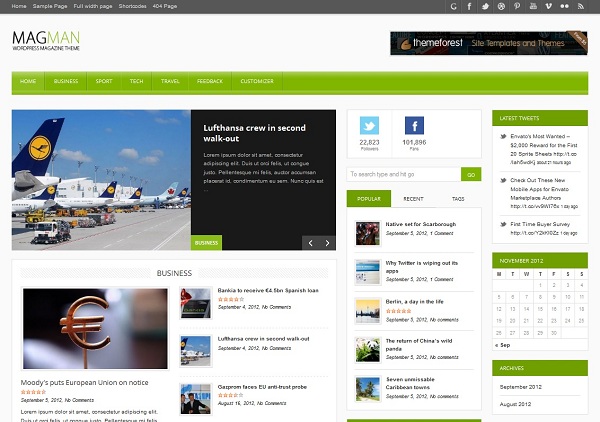Select HOME in green navigation bar
This screenshot has width=600, height=422.
(x=28, y=81)
